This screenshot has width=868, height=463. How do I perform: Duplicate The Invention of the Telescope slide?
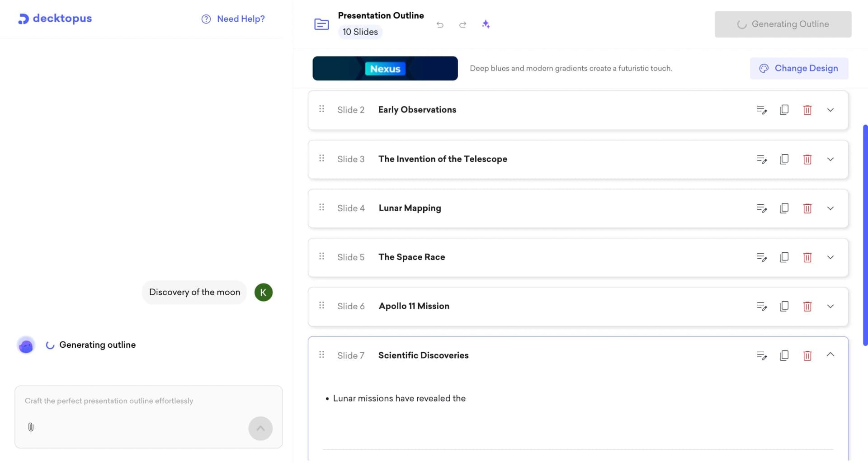tap(784, 159)
